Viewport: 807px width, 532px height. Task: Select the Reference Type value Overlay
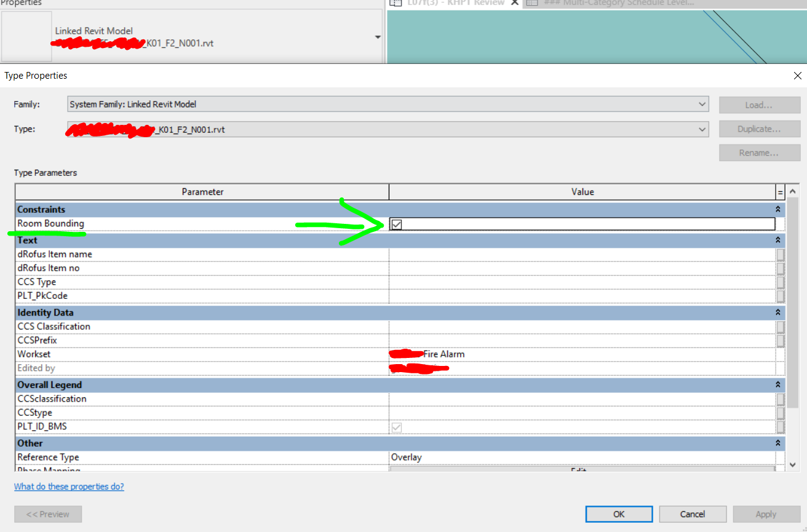pos(582,458)
